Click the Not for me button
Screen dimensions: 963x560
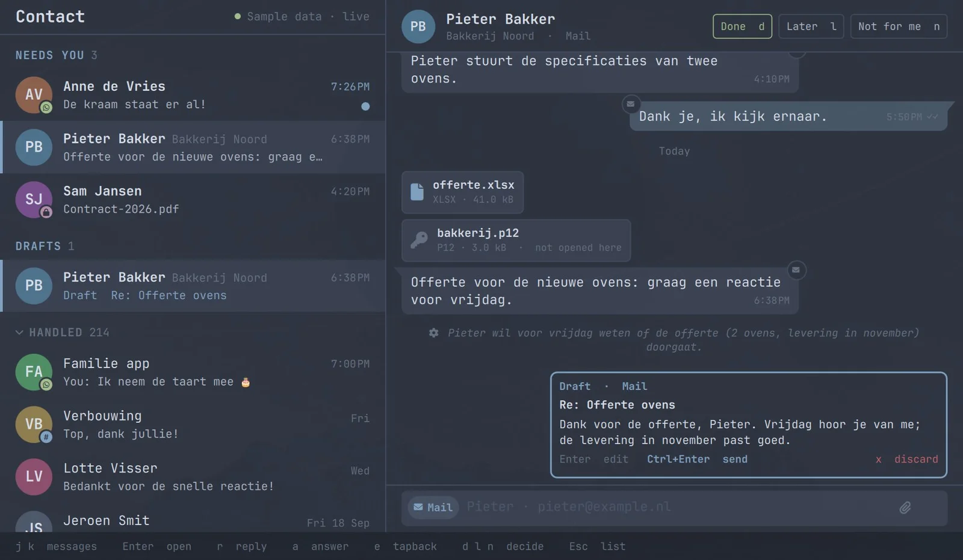pos(899,26)
